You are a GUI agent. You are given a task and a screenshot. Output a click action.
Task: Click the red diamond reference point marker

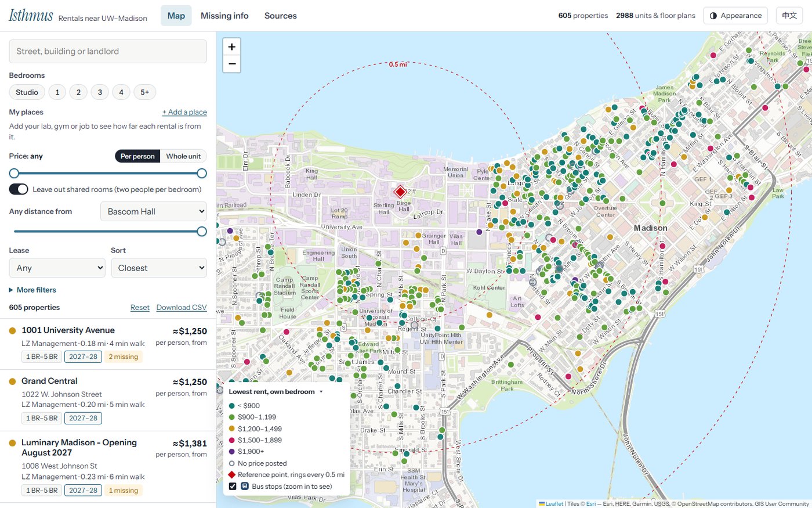point(400,192)
